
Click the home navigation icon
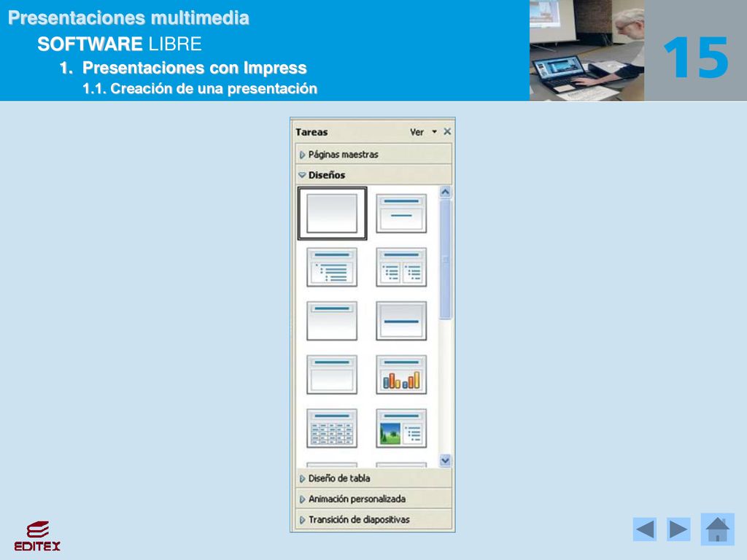[x=718, y=529]
